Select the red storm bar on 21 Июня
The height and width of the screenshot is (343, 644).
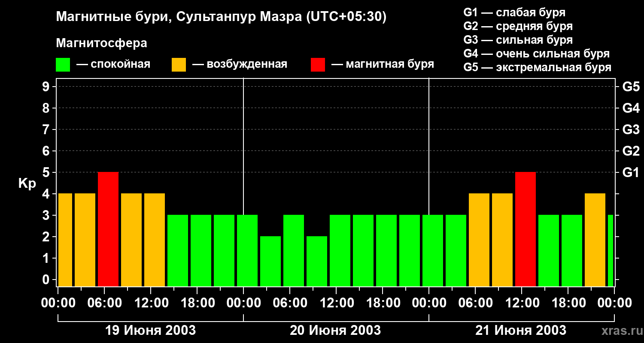tap(526, 229)
